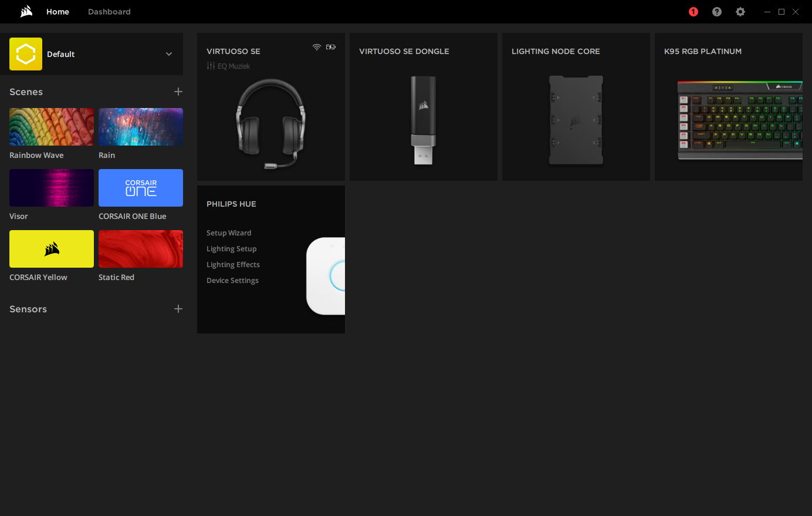Click the Virtuoso SE wireless signal icon
Screen dimensions: 812x516
(317, 47)
